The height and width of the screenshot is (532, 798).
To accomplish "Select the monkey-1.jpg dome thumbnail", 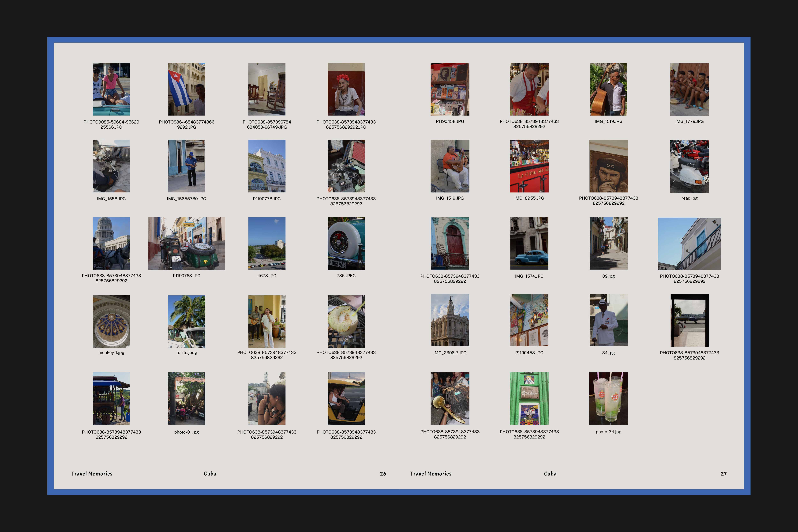I will [111, 321].
